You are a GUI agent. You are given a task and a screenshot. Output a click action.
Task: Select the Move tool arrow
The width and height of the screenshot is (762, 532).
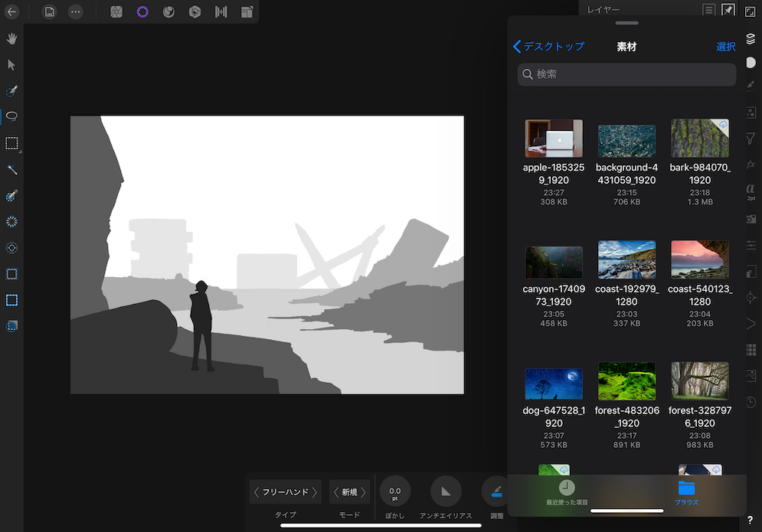point(12,64)
